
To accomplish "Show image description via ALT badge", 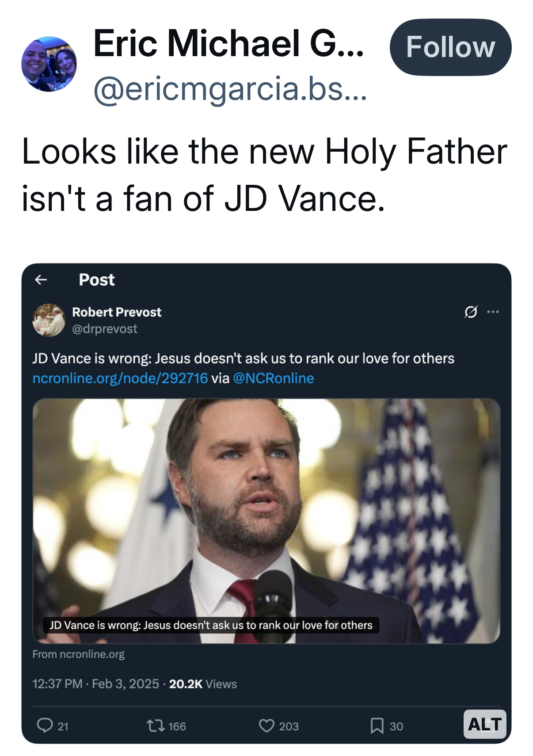I will pyautogui.click(x=484, y=724).
